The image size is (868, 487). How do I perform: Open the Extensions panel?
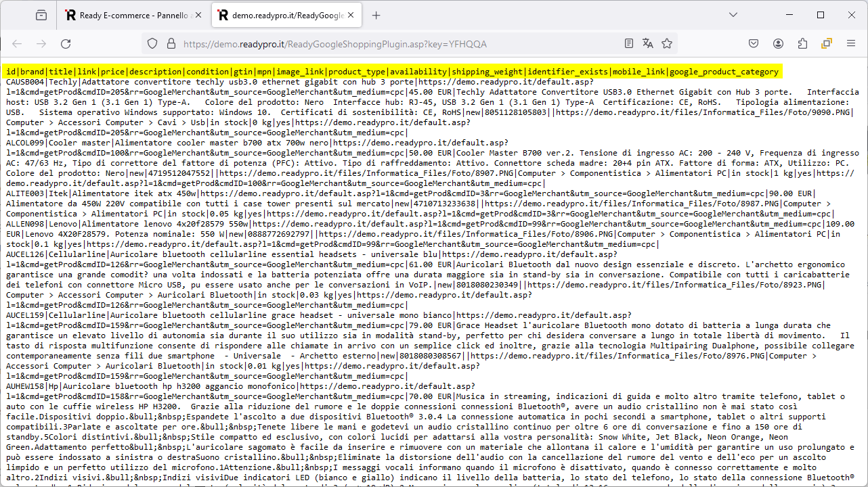802,44
